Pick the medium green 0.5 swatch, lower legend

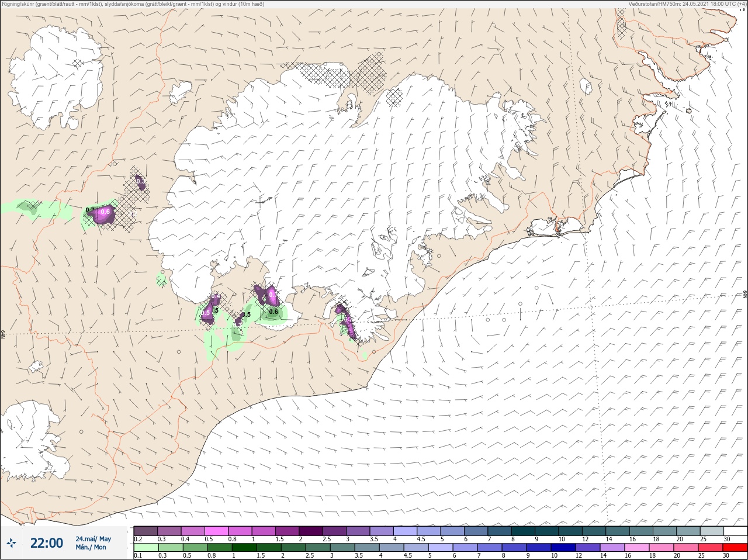(x=194, y=548)
